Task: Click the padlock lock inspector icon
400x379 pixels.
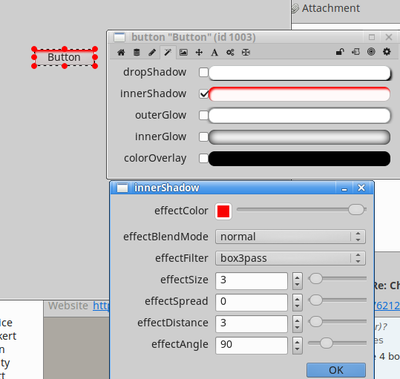Action: 340,52
